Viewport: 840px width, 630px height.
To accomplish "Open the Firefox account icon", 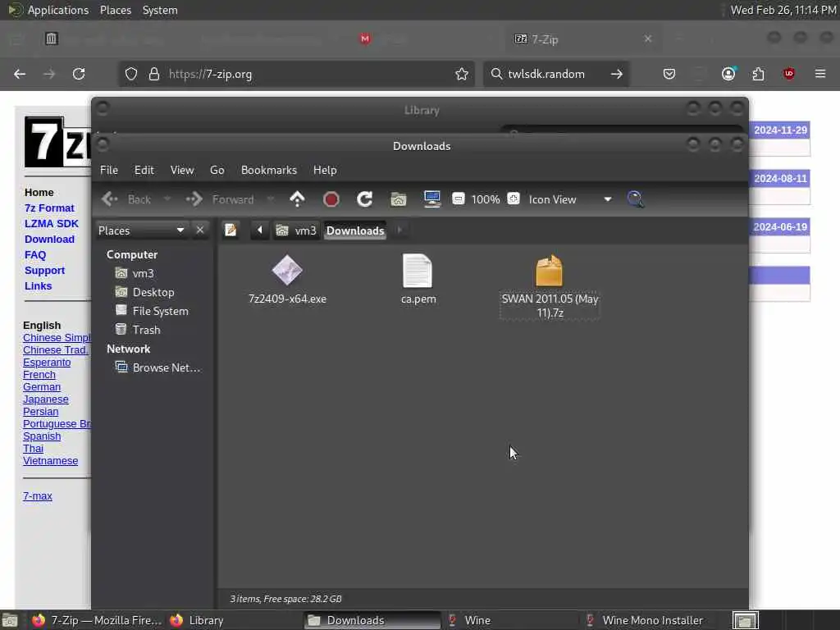I will 728,73.
